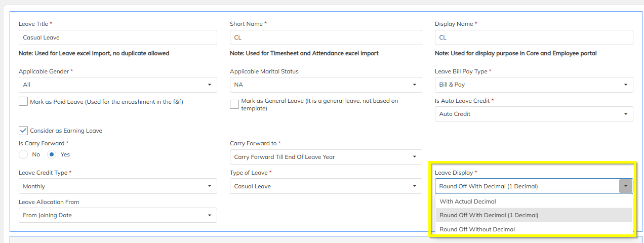This screenshot has width=644, height=243.
Task: Open the Type of Leave dropdown
Action: [x=326, y=186]
